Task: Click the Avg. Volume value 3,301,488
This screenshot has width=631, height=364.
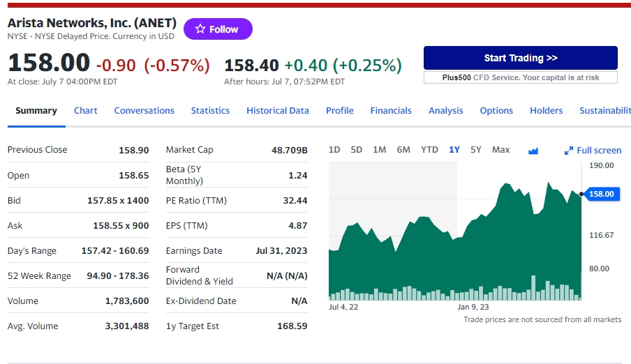Action: pos(127,326)
